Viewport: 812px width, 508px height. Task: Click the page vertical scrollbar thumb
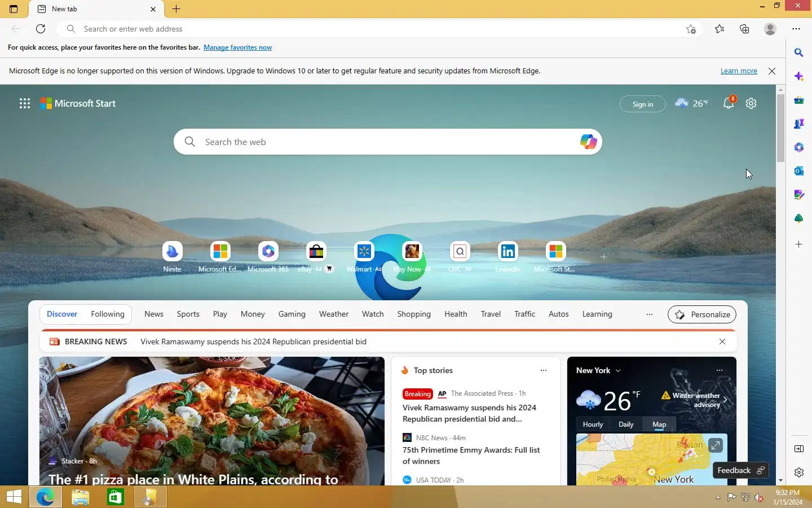click(780, 128)
